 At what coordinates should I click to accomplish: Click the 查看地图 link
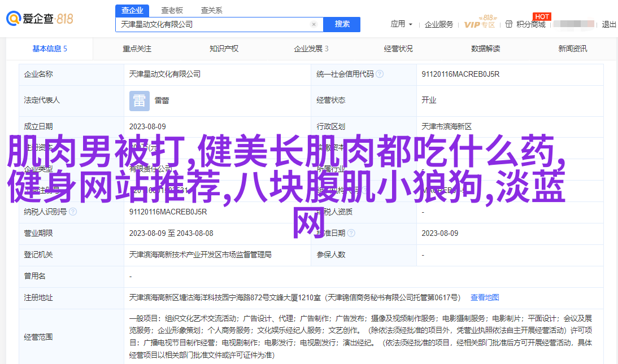(x=485, y=297)
